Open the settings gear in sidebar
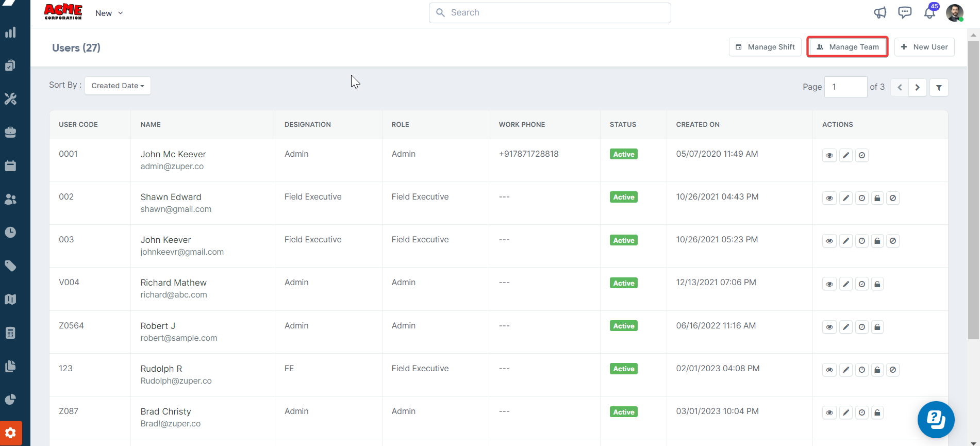Image resolution: width=980 pixels, height=446 pixels. 11,433
